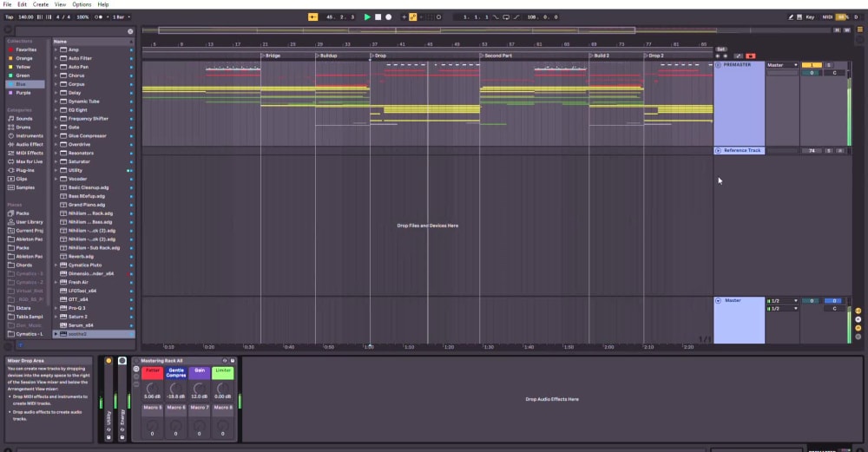Open Sounds category in browser
868x452 pixels.
coord(25,118)
